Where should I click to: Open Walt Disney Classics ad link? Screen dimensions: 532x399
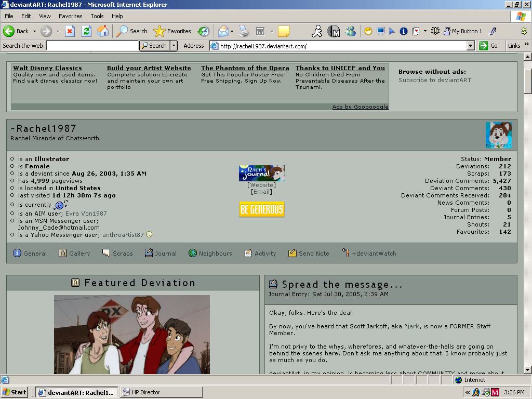click(x=47, y=68)
